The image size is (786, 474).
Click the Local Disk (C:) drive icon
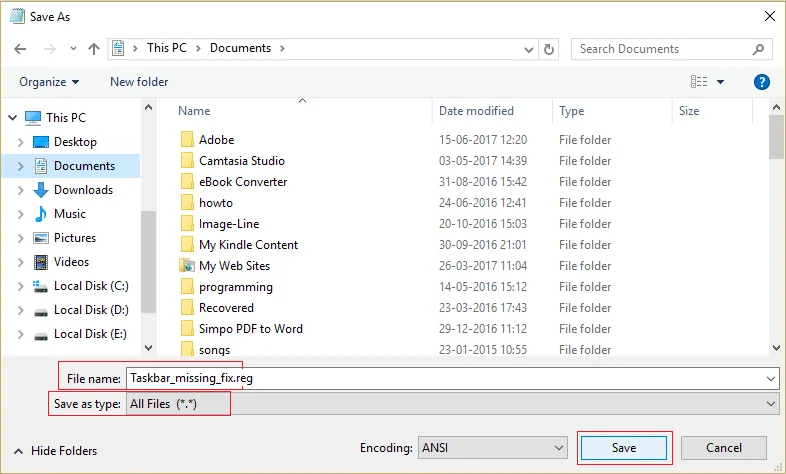(40, 286)
